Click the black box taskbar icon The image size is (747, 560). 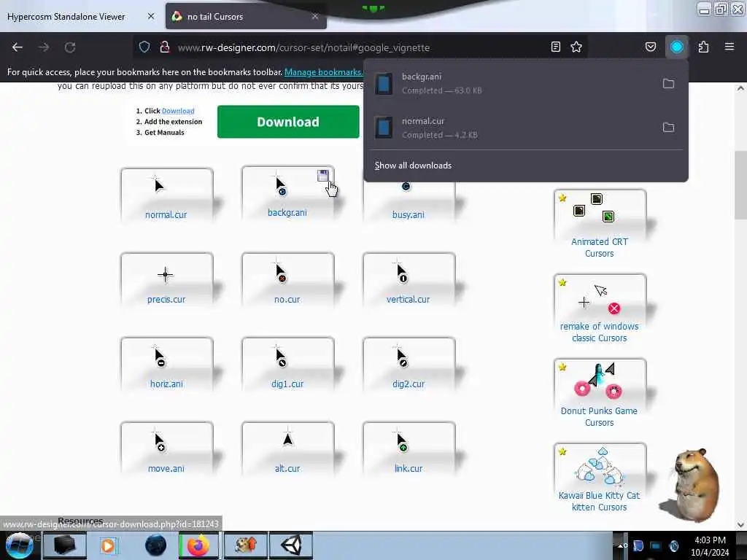(65, 545)
